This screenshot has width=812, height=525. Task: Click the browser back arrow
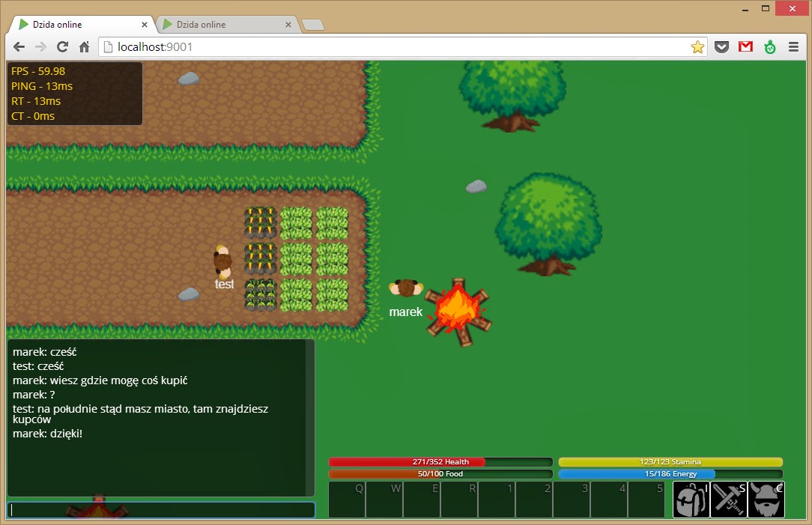click(x=19, y=47)
